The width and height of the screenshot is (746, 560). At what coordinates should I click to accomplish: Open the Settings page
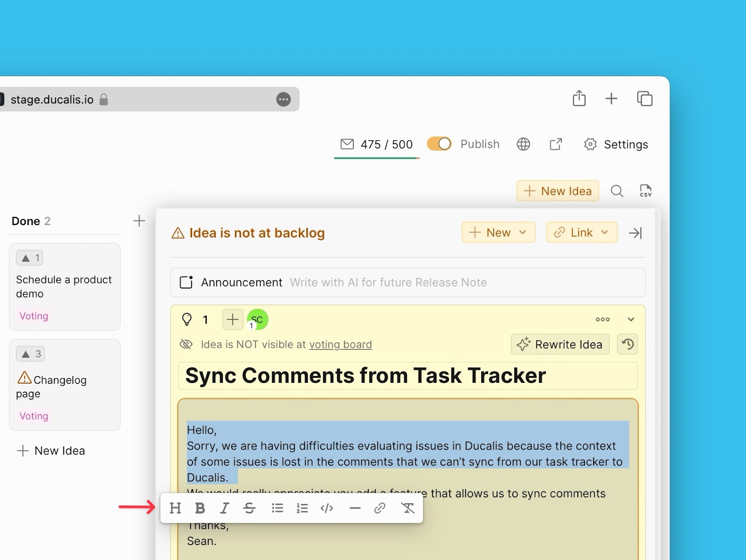[x=615, y=145]
